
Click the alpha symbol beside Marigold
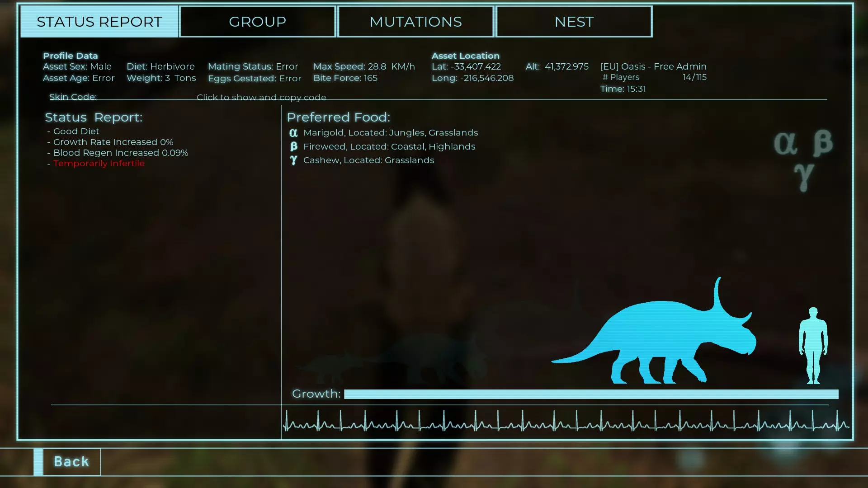click(x=293, y=133)
